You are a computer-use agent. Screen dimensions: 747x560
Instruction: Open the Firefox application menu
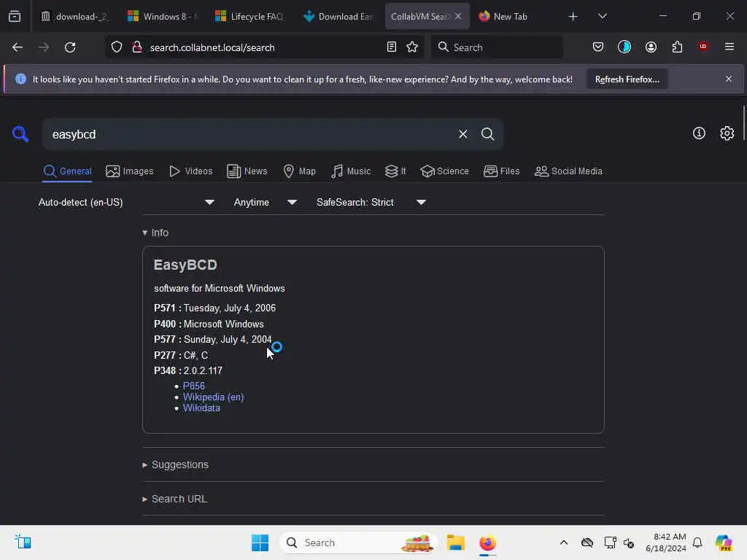point(729,47)
